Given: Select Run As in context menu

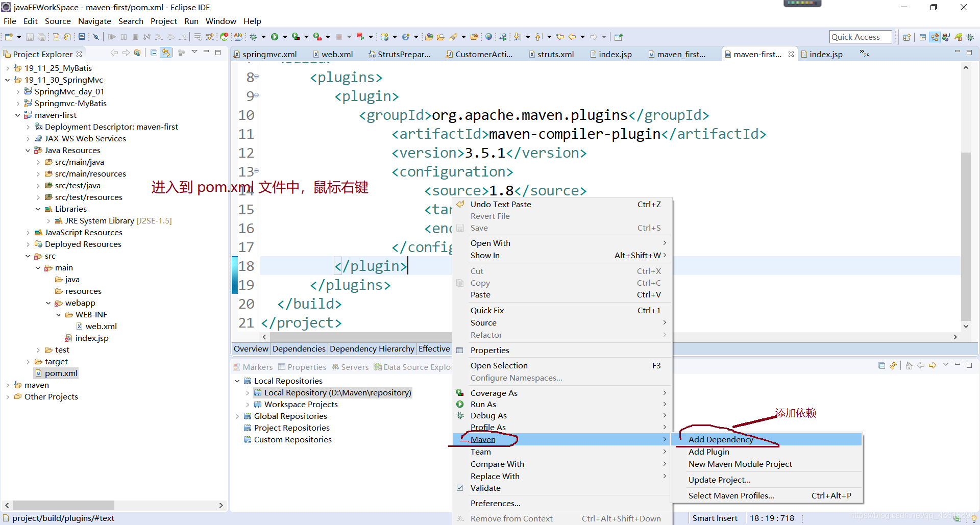Looking at the screenshot, I should coord(561,404).
